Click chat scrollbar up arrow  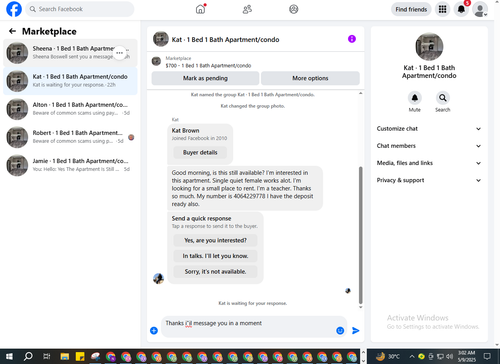(360, 93)
